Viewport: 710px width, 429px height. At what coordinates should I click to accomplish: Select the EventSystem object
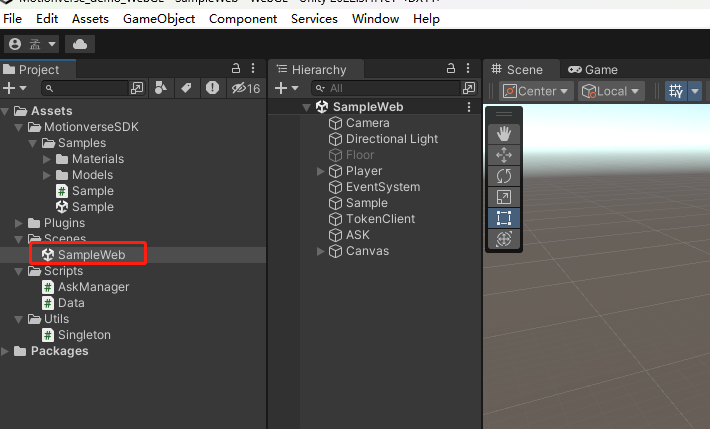[x=374, y=187]
